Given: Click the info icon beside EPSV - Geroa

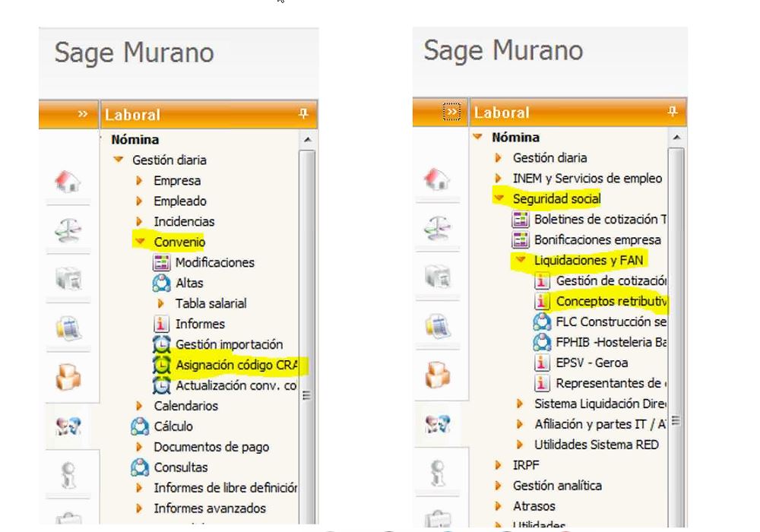Looking at the screenshot, I should (542, 363).
